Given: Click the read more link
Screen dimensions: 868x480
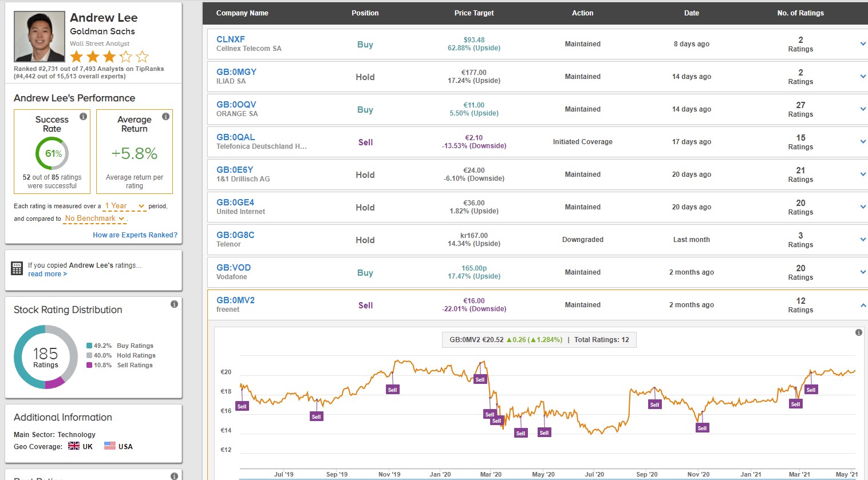Looking at the screenshot, I should 48,274.
